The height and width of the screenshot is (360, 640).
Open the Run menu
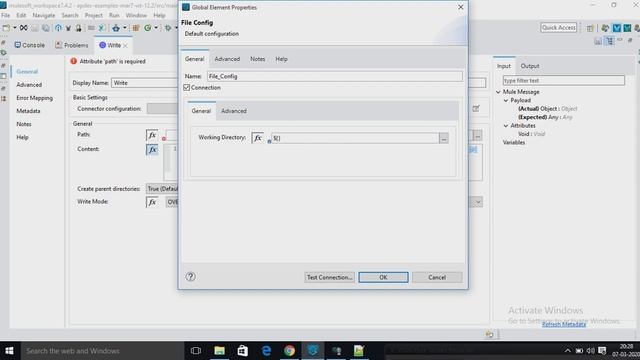pyautogui.click(x=114, y=15)
